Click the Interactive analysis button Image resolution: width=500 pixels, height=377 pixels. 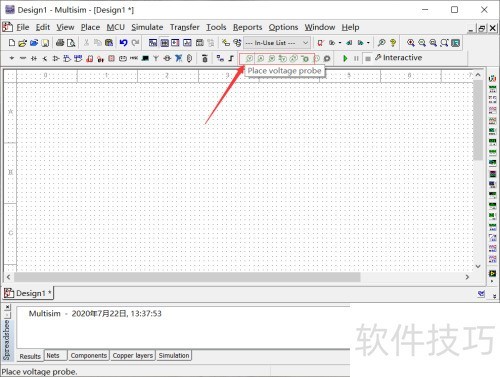399,58
